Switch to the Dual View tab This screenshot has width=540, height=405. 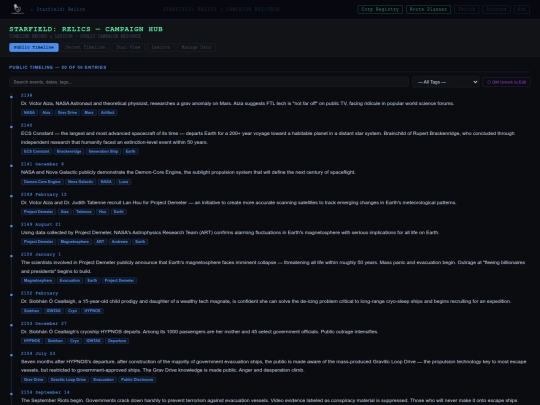click(128, 47)
